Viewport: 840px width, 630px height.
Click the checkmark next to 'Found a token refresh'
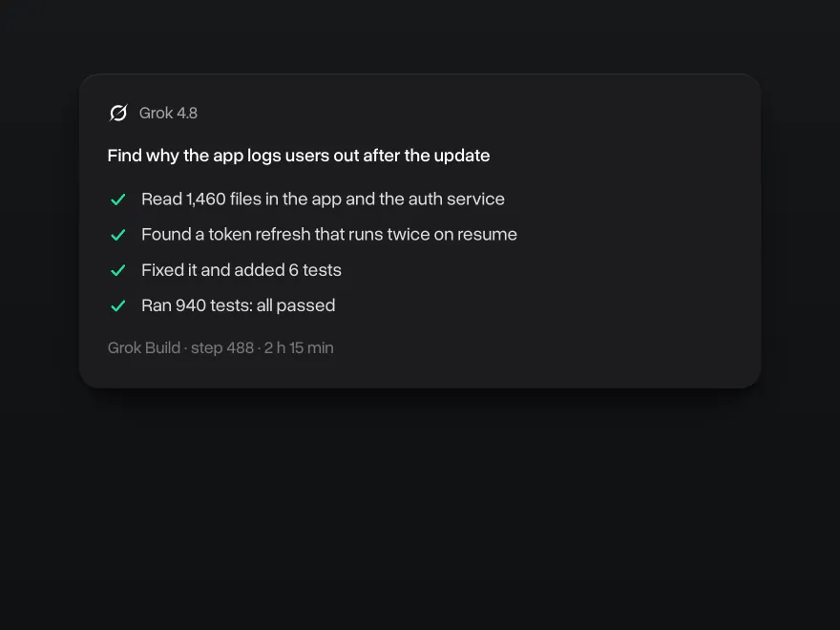[117, 235]
